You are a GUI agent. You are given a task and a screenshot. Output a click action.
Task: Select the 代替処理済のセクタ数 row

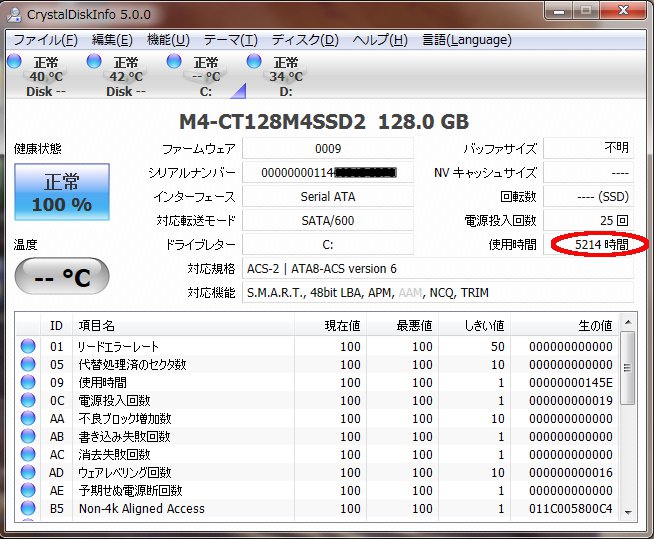[317, 364]
